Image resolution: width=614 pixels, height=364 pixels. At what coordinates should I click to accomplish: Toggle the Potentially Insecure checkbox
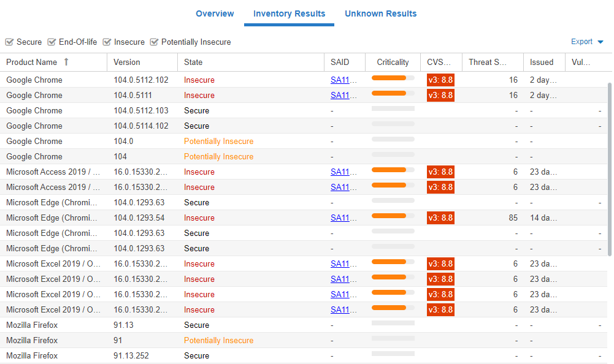click(154, 42)
